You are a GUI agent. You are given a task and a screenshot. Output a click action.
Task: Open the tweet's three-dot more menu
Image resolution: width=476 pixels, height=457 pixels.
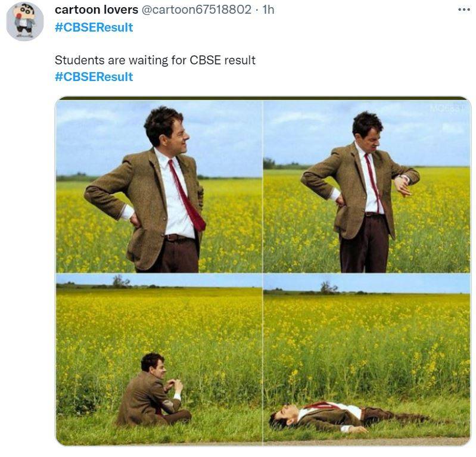point(463,10)
